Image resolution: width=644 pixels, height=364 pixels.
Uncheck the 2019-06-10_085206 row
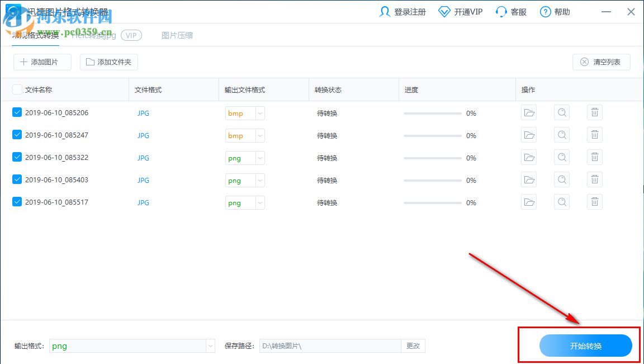coord(16,112)
